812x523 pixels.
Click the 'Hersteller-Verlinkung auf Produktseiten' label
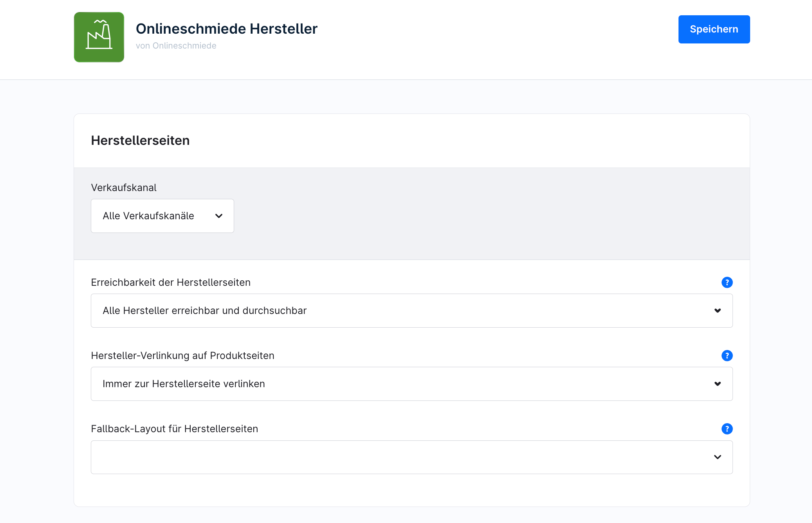183,356
